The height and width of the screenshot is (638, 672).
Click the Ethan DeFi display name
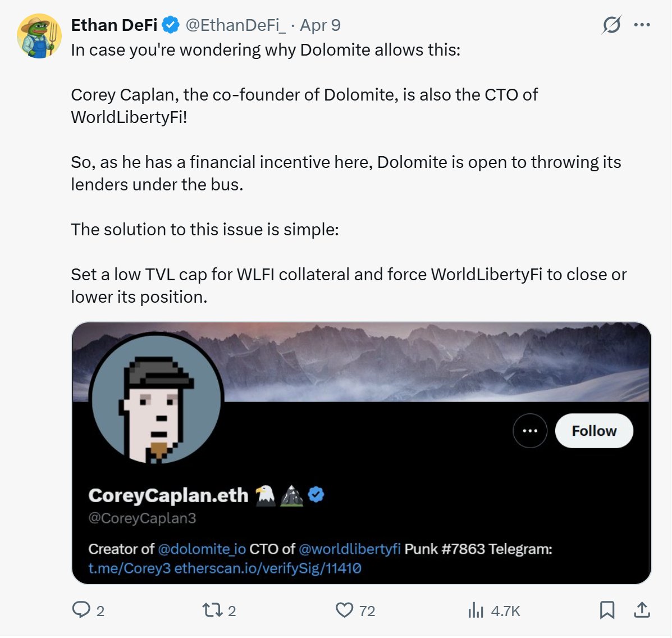114,25
